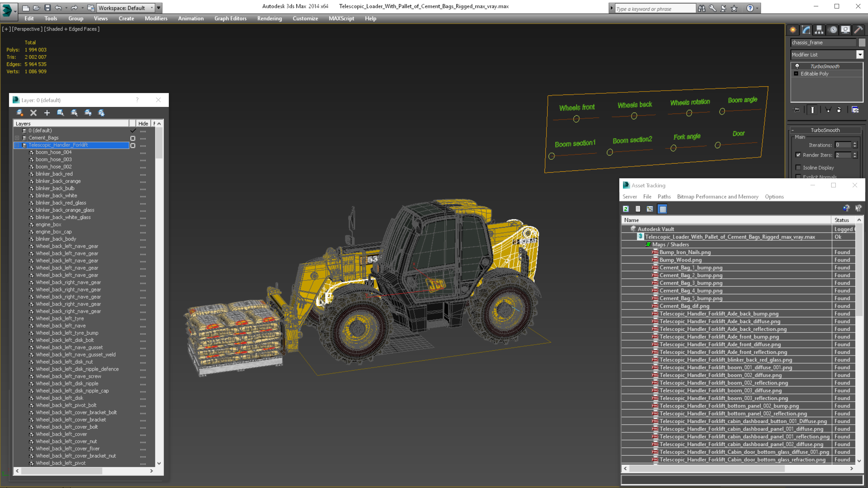868x488 pixels.
Task: Click Make Unique icon below modifier stack
Action: (828, 110)
